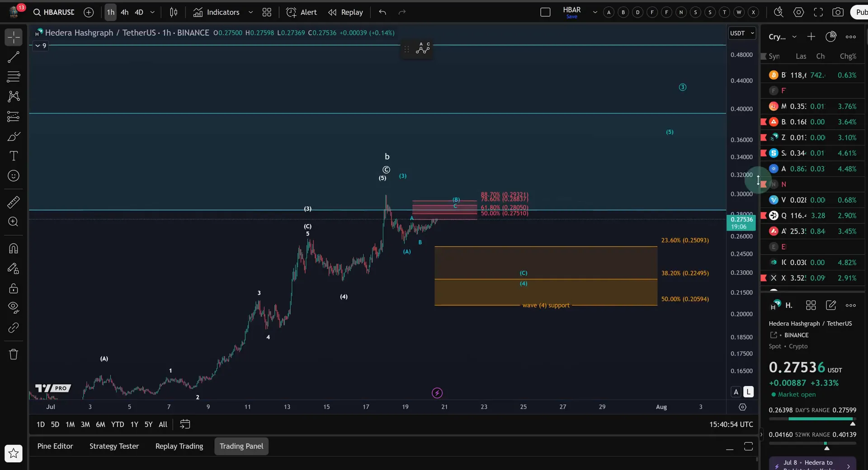Open the Strategy Tester tab
This screenshot has height=470, width=868.
(x=114, y=446)
